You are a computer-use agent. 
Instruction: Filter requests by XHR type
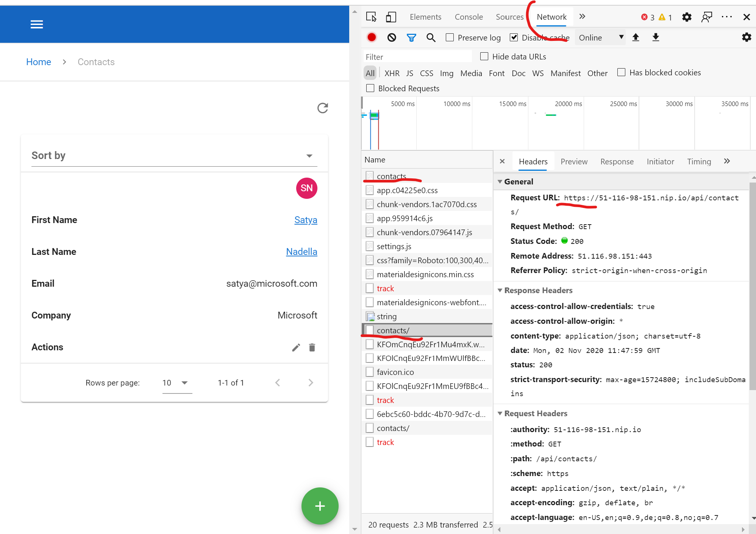(x=392, y=73)
